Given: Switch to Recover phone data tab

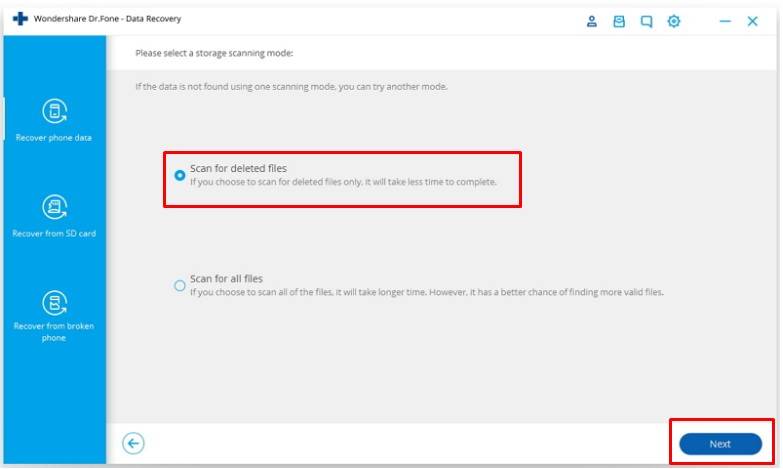Looking at the screenshot, I should pyautogui.click(x=54, y=120).
